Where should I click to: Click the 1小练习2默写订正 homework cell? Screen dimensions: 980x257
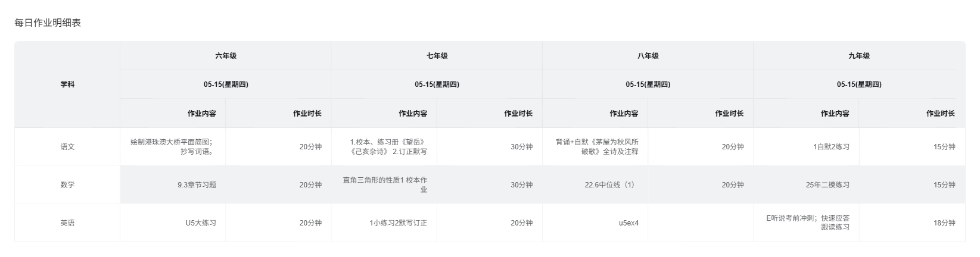point(384,222)
